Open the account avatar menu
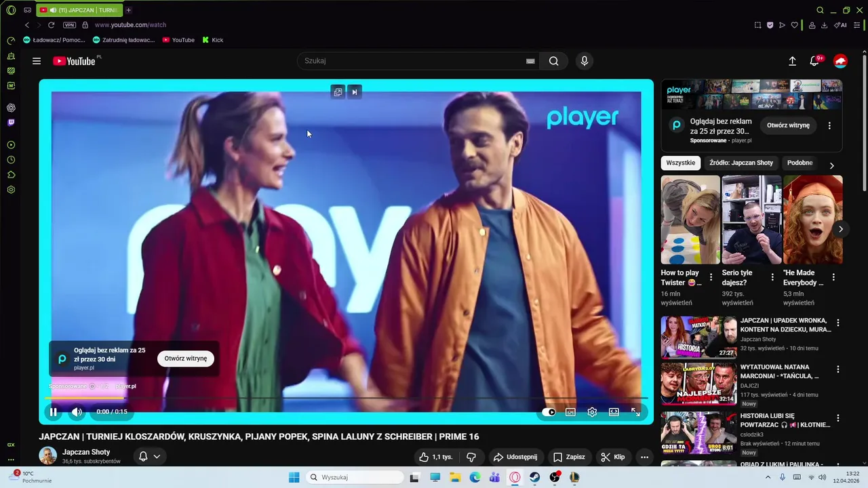Viewport: 868px width, 488px height. coord(841,61)
